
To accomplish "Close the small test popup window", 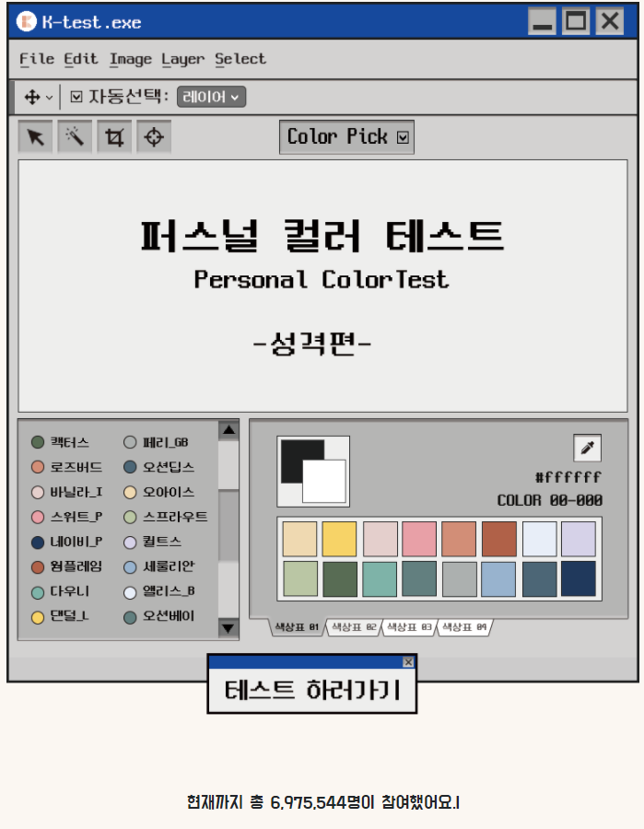I will (x=408, y=662).
